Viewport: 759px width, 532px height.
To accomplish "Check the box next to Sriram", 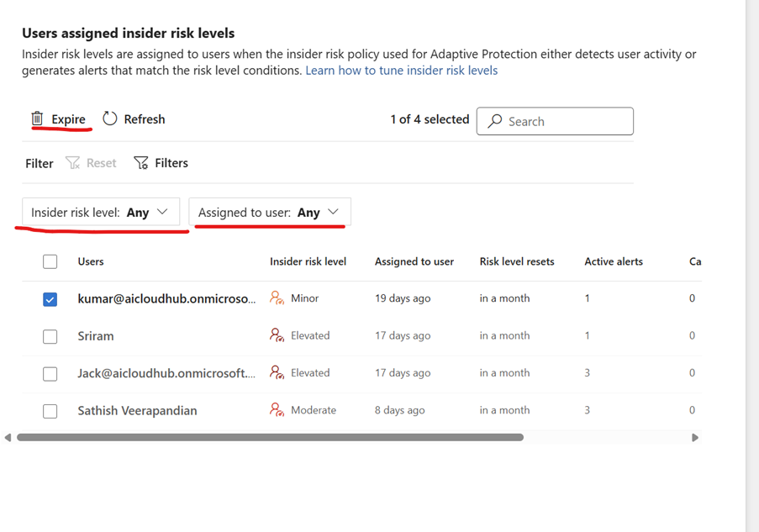I will coord(50,336).
